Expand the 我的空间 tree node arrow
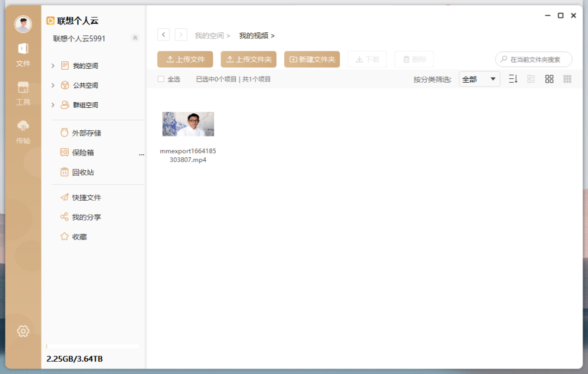The image size is (588, 374). point(53,65)
